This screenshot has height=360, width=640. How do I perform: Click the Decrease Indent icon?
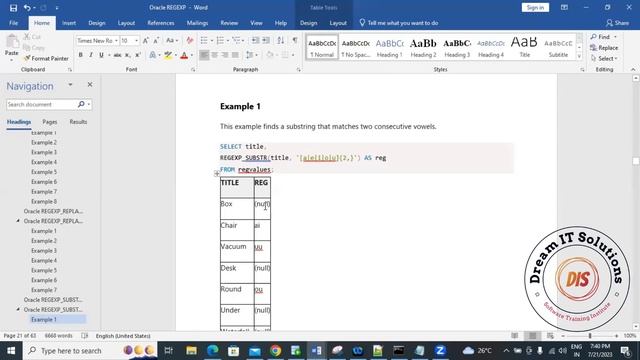tap(255, 40)
